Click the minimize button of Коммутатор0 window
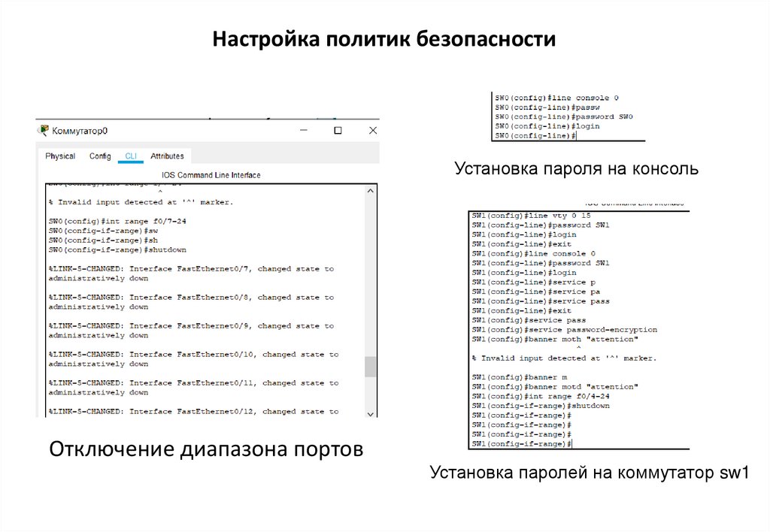 (x=302, y=129)
